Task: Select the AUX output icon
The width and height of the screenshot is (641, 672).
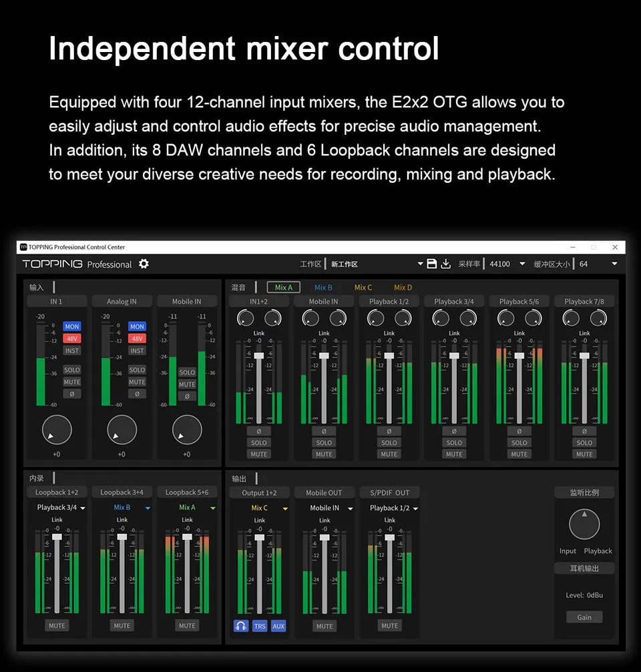Action: click(278, 625)
